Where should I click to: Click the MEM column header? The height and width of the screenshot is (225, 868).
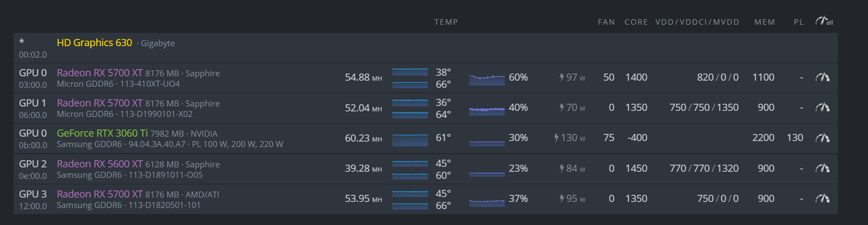765,22
